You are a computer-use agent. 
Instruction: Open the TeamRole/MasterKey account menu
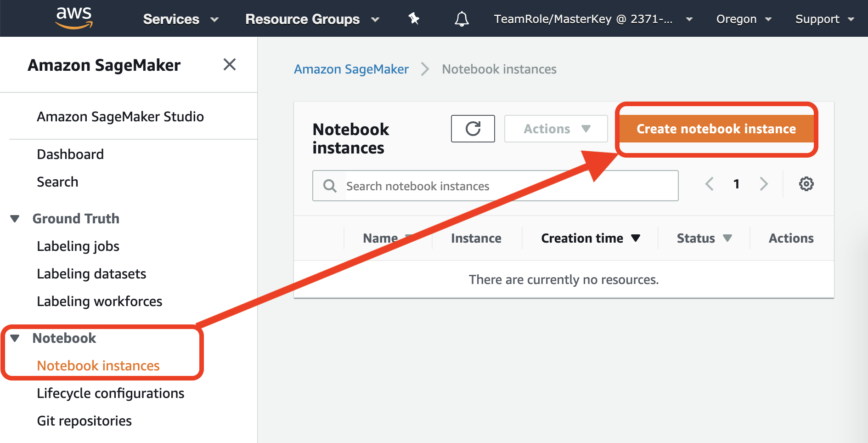point(593,19)
